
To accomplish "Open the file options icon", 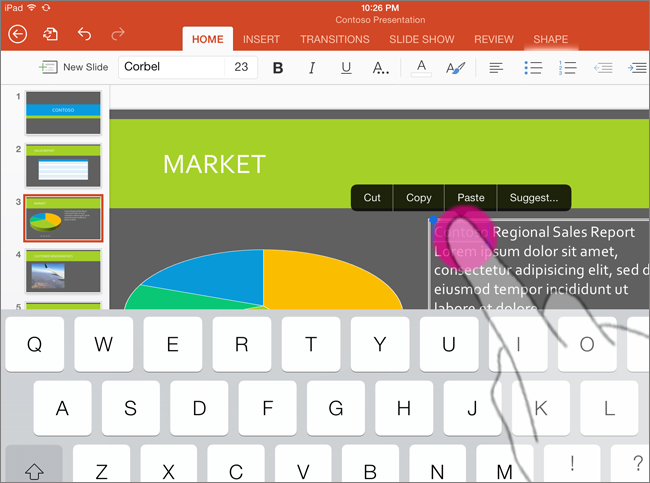I will 50,34.
